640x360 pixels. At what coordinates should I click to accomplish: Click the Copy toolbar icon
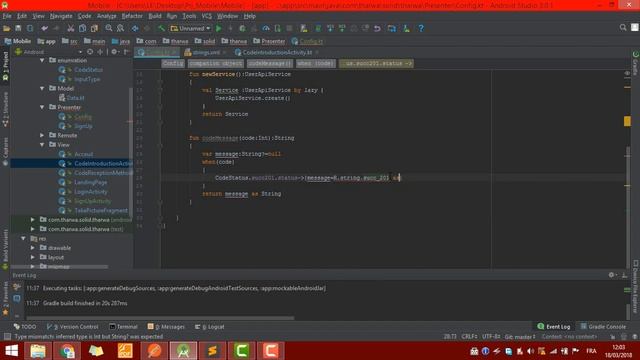[x=82, y=28]
